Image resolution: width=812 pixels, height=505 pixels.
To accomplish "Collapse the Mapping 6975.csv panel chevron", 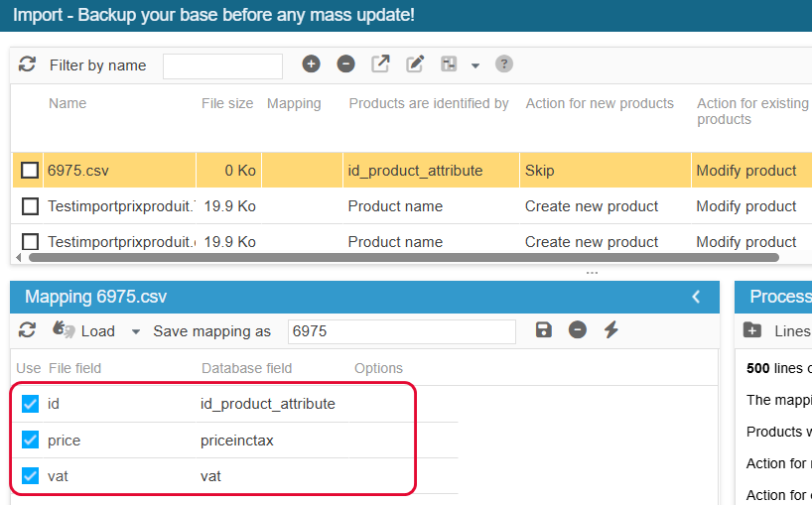I will point(697,297).
